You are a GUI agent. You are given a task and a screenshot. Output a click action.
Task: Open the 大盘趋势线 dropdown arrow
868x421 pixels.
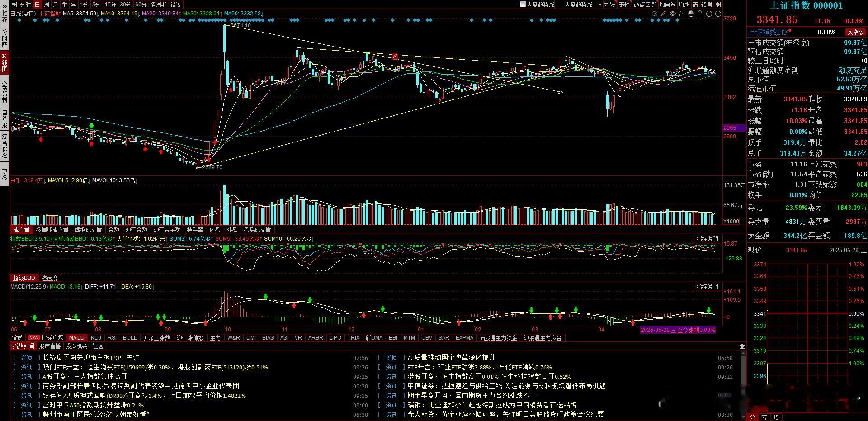pos(599,5)
